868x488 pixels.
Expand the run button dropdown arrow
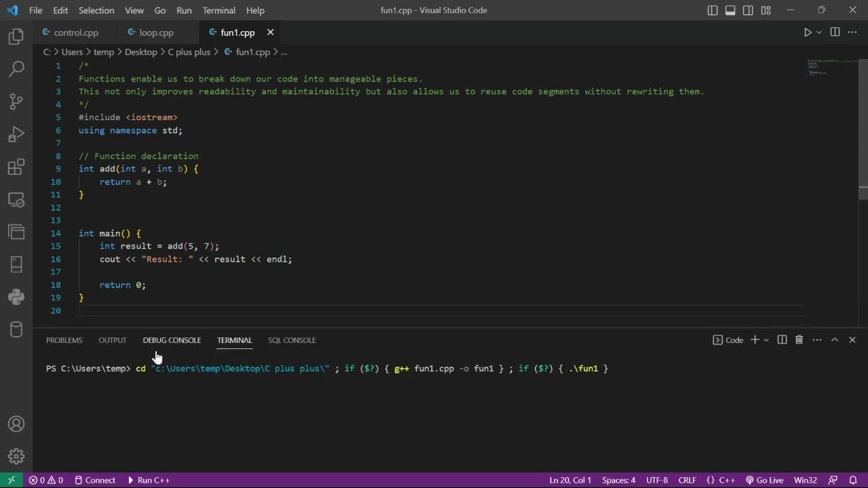(819, 32)
